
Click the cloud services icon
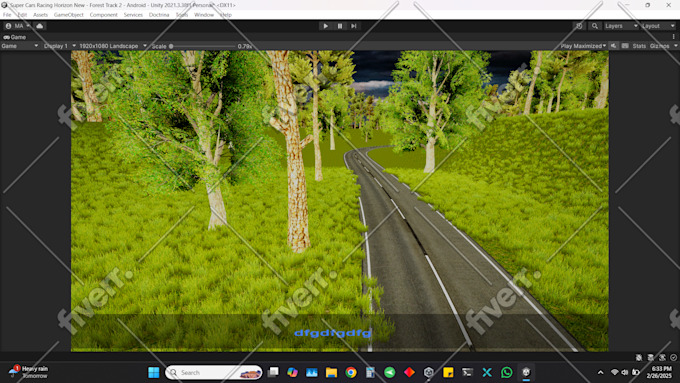click(40, 26)
